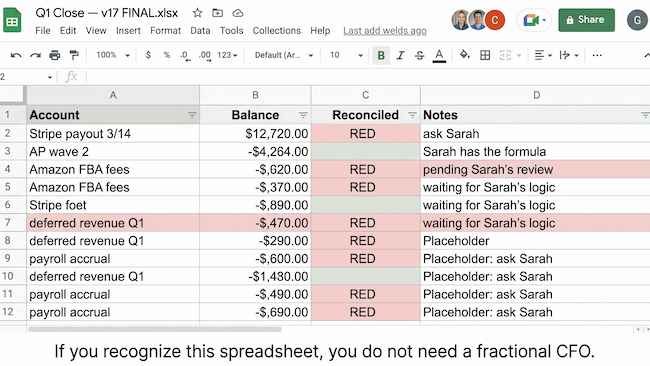Open the borders tool
The width and height of the screenshot is (650, 366).
click(x=485, y=55)
